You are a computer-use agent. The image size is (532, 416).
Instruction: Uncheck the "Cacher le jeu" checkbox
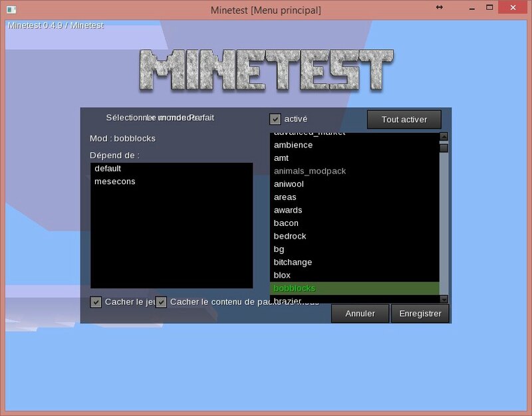coord(96,302)
